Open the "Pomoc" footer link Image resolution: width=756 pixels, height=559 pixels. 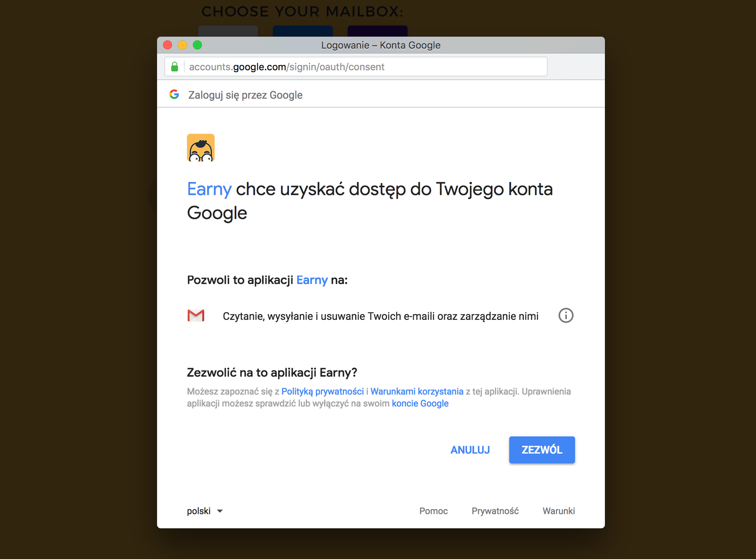tap(433, 511)
